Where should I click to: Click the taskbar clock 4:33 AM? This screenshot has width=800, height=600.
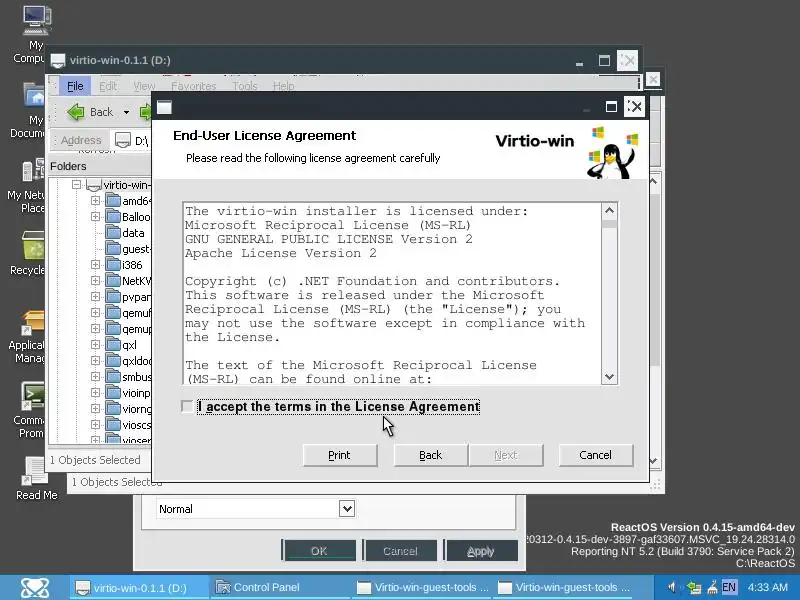pos(768,587)
